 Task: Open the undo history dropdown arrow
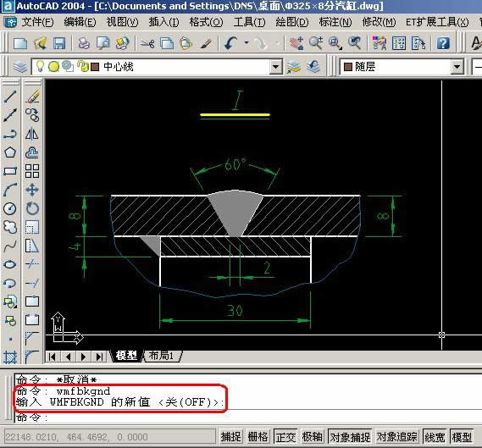pyautogui.click(x=247, y=43)
